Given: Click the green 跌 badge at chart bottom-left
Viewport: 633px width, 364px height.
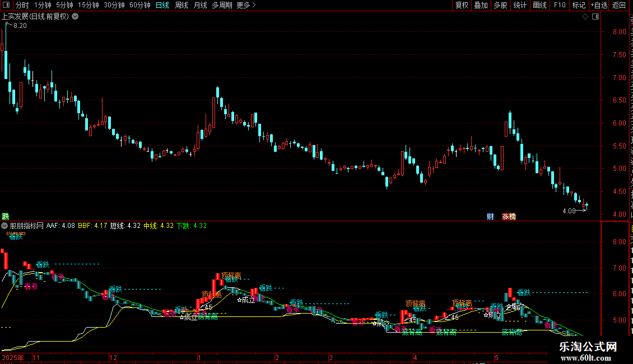Looking at the screenshot, I should point(5,217).
